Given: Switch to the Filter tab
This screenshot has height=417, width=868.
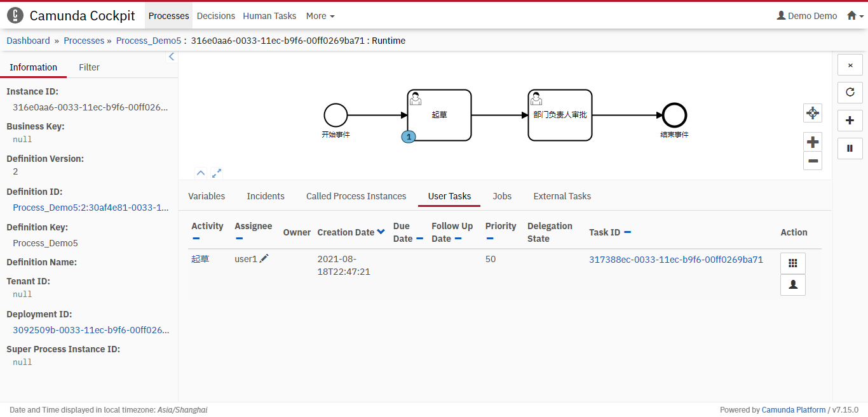Looking at the screenshot, I should click(x=89, y=67).
